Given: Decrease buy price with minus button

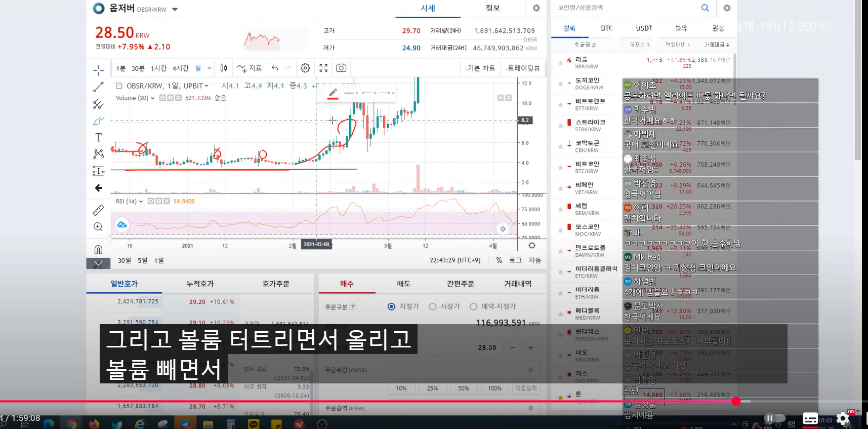Looking at the screenshot, I should click(x=513, y=347).
